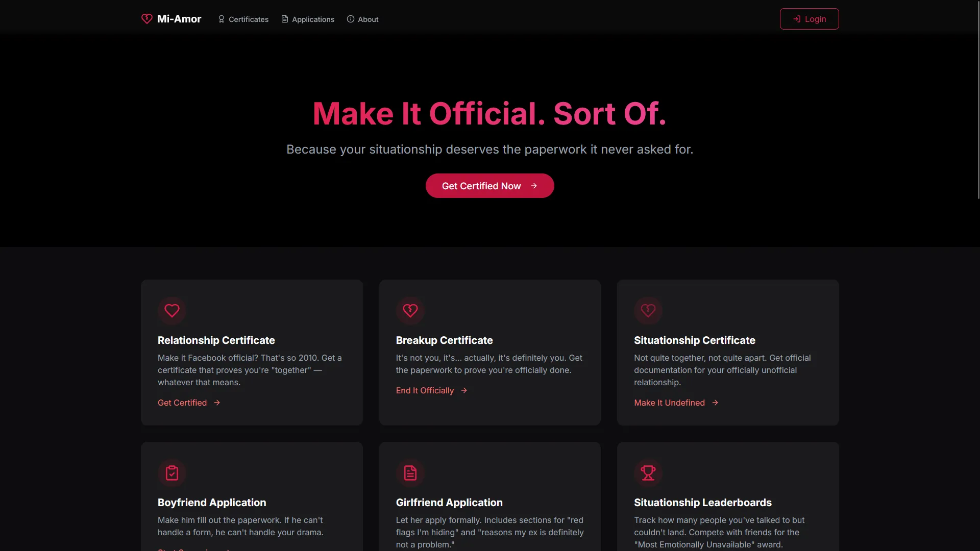This screenshot has width=980, height=551.
Task: Go to the About page
Action: (x=368, y=19)
